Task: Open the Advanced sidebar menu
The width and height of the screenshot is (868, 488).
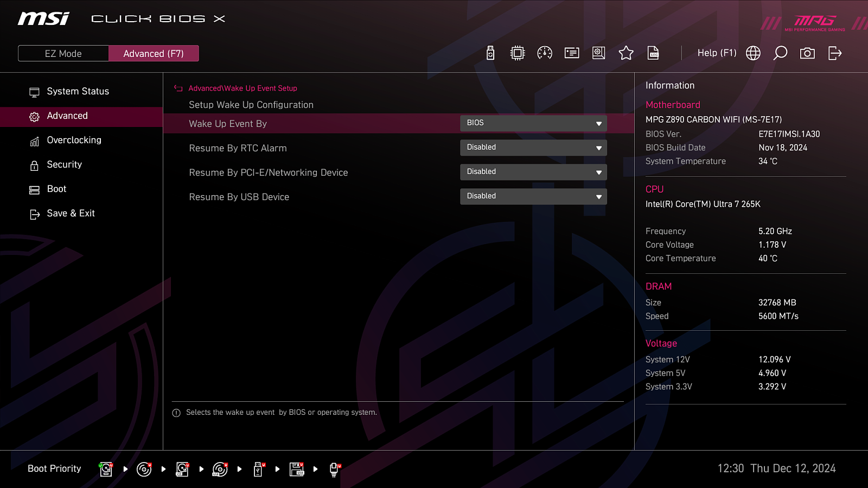Action: [81, 117]
